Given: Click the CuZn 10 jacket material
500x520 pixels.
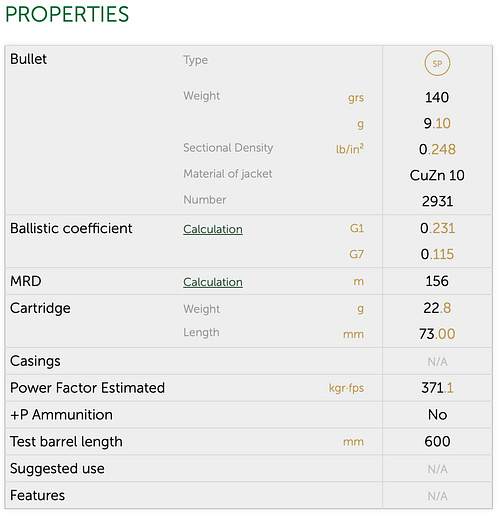Looking at the screenshot, I should click(437, 175).
